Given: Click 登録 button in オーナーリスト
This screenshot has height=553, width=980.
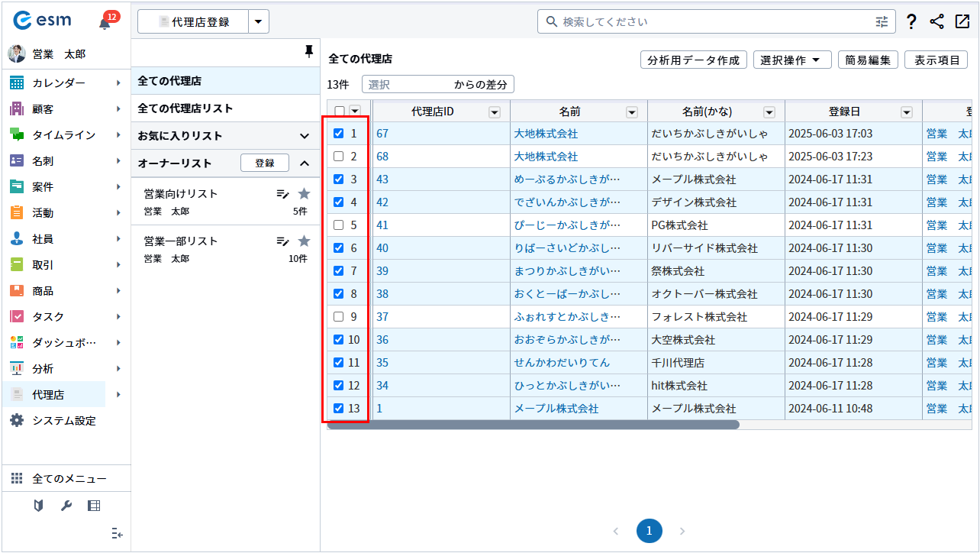Looking at the screenshot, I should pos(265,163).
